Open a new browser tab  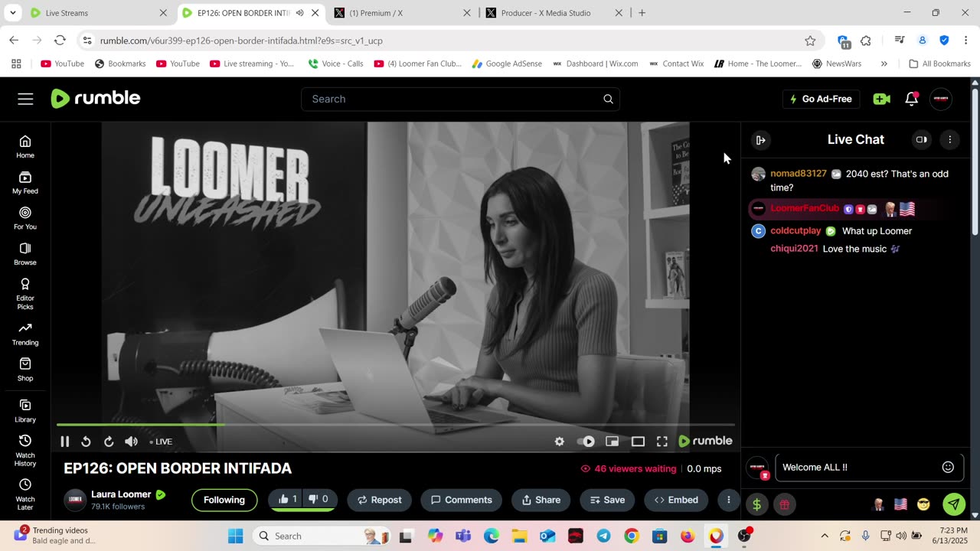coord(642,13)
